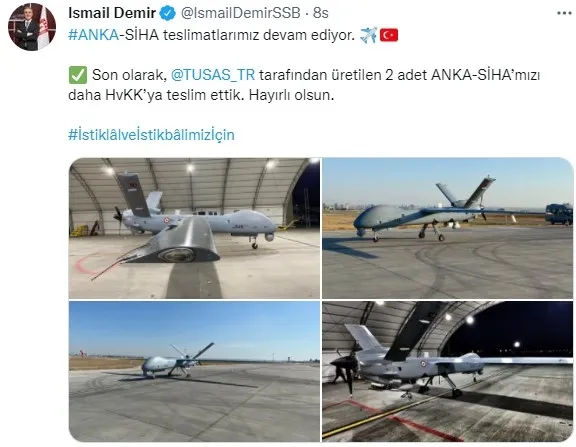Open the @IsmailDemirSSB handle
This screenshot has height=447, width=576.
241,13
